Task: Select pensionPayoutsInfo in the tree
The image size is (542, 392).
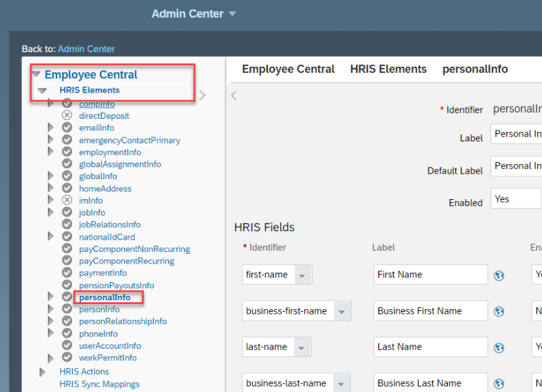Action: click(x=117, y=286)
